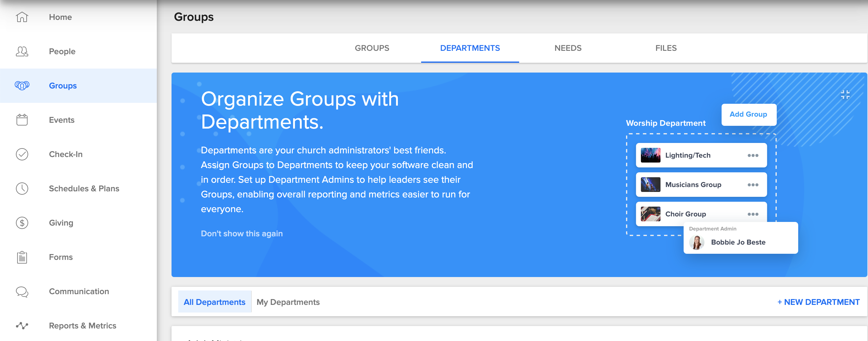Open the FILES tab
Screen dimensions: 868x341
tap(666, 48)
